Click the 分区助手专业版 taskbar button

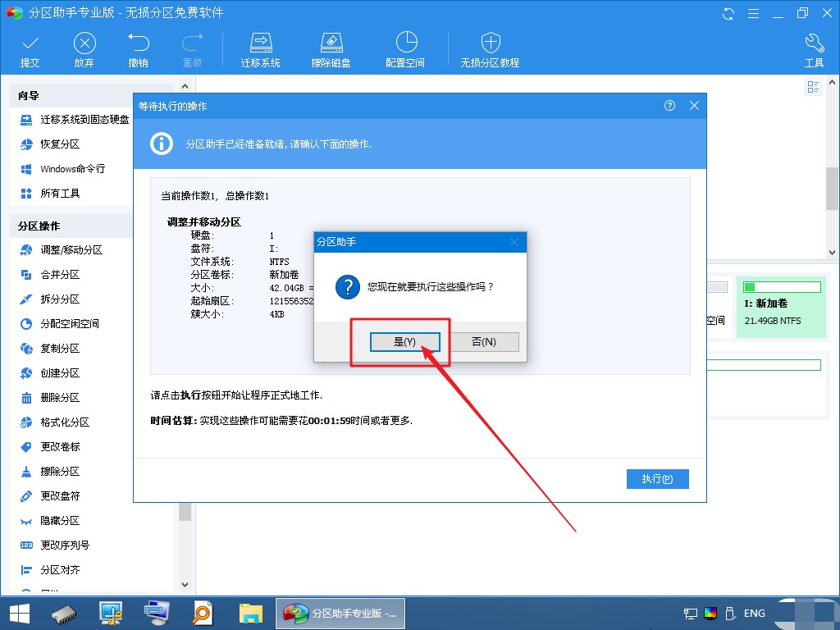coord(340,614)
